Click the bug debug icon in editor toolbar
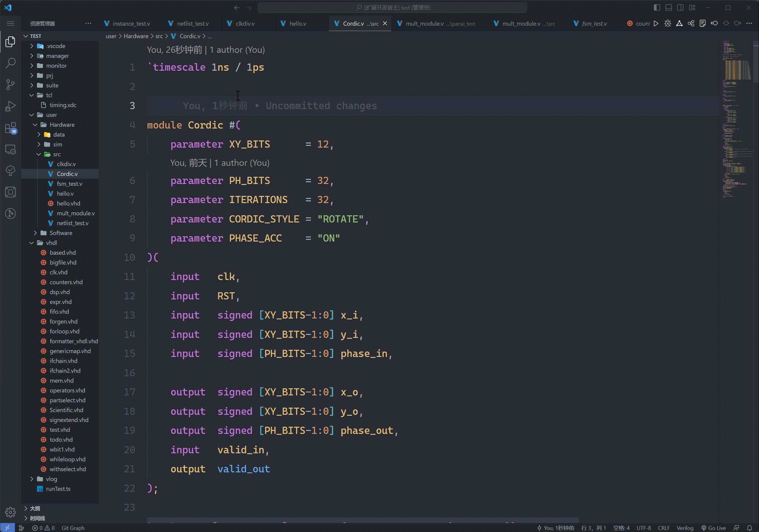Image resolution: width=759 pixels, height=532 pixels. (668, 24)
